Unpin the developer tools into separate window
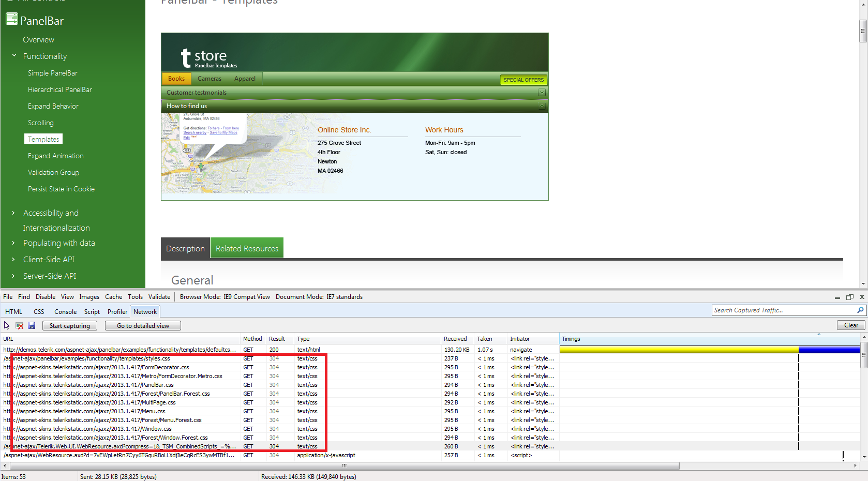Screen dimensions: 868x481 click(849, 297)
